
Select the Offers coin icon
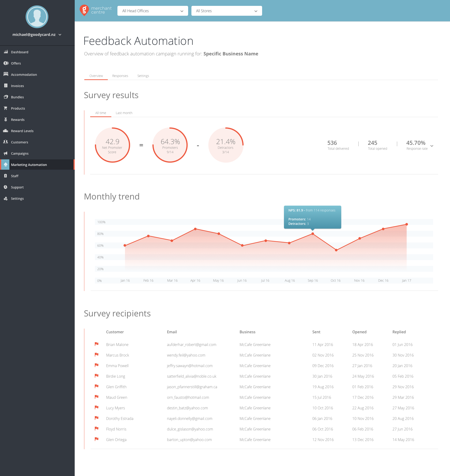pyautogui.click(x=6, y=63)
